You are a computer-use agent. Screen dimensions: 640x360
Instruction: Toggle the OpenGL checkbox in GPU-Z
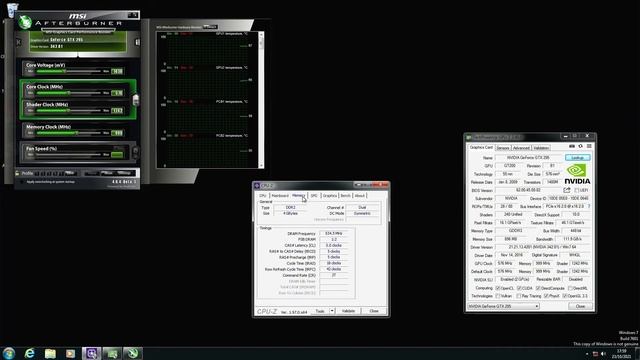(x=565, y=296)
